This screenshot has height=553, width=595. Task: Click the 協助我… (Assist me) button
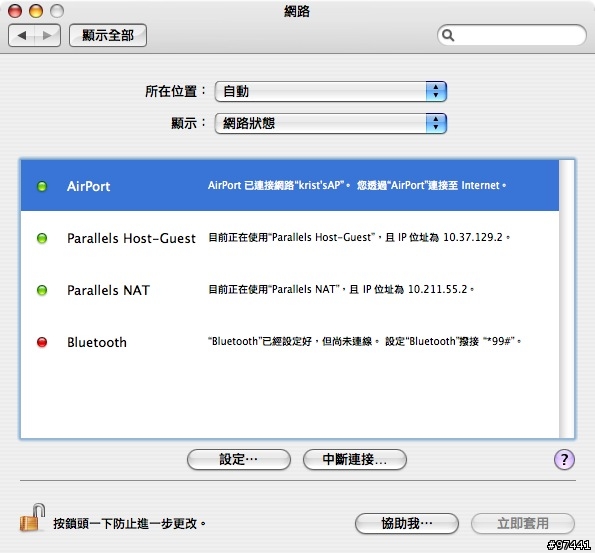click(x=407, y=524)
